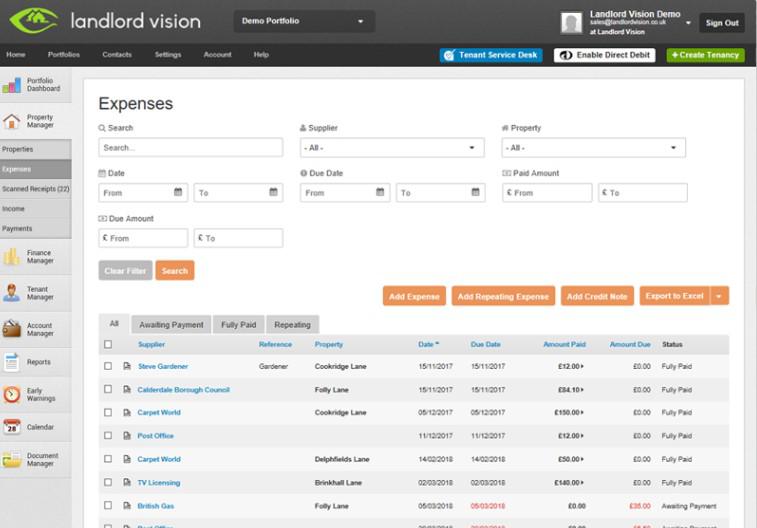Open Finance Manager coins icon

12,256
